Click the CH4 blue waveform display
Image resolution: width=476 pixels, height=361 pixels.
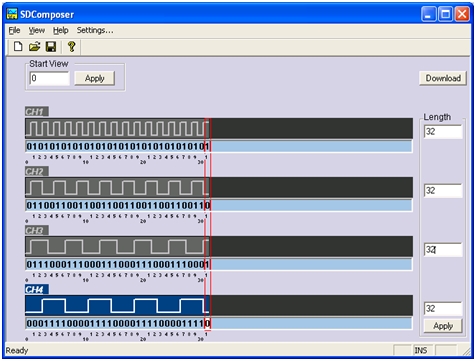point(219,305)
